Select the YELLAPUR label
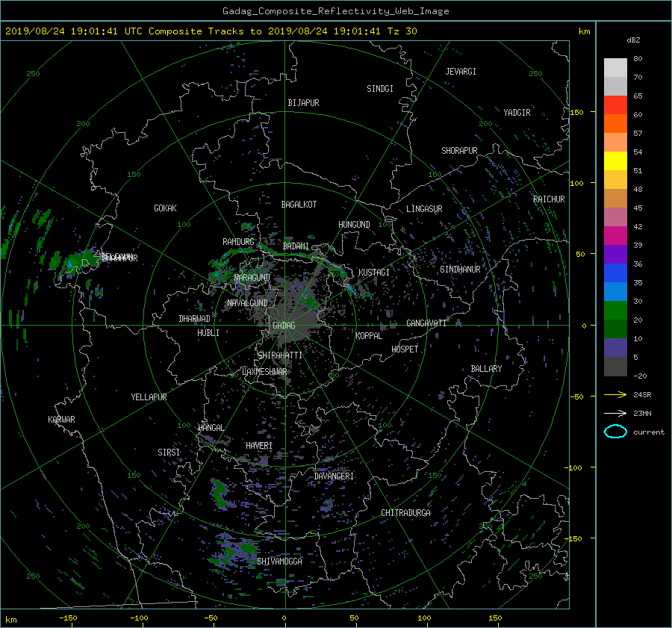Image resolution: width=672 pixels, height=628 pixels. 149,397
